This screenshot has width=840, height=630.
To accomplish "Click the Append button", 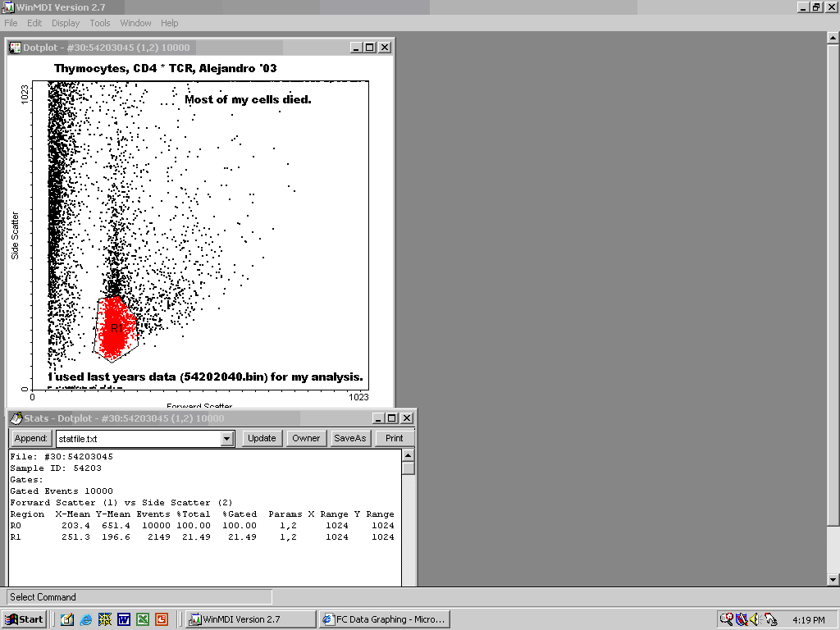I will coord(30,438).
